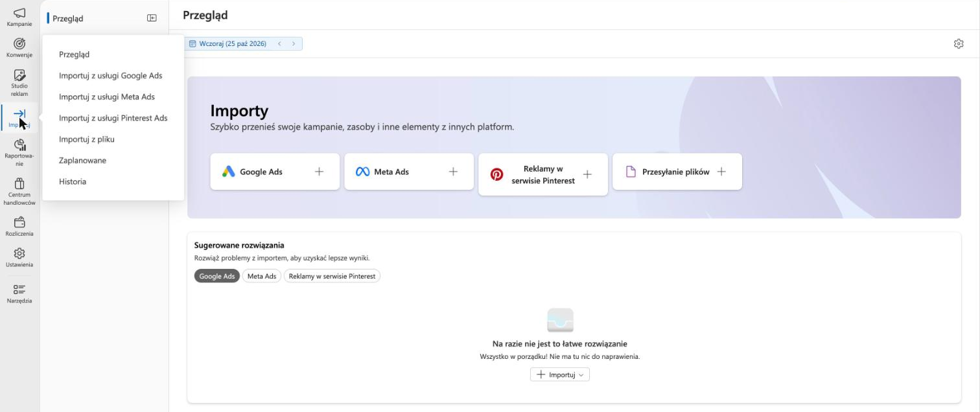Screen dimensions: 980x412
Task: Click plus icon on Przesyłanie plików card
Action: pyautogui.click(x=721, y=172)
